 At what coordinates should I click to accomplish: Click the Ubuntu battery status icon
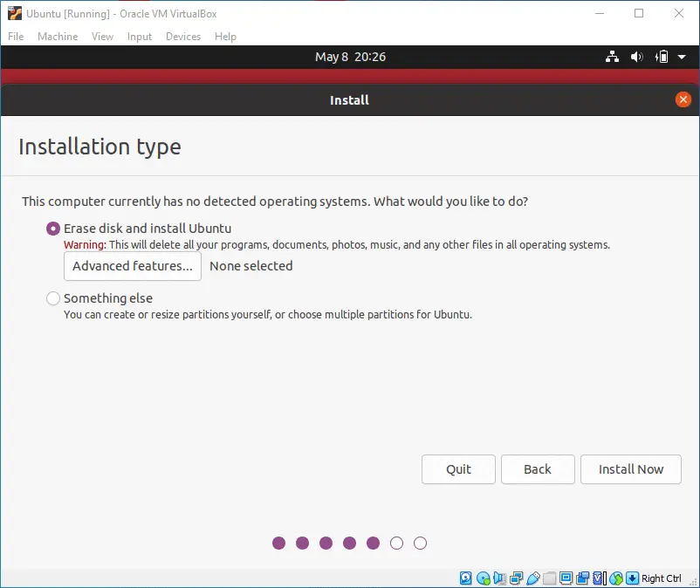[662, 57]
